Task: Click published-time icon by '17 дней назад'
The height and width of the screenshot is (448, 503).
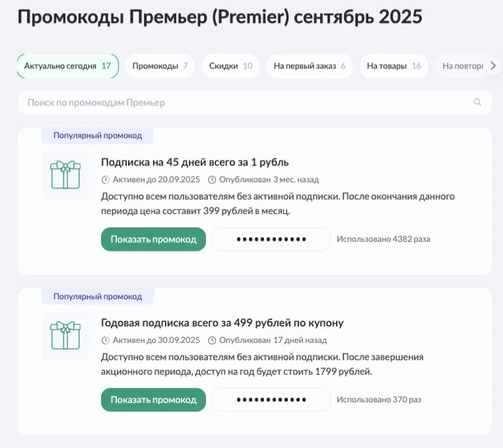Action: [212, 340]
